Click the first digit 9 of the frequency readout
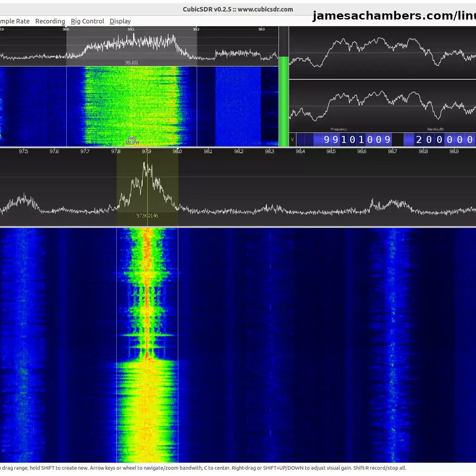The image size is (476, 476). pyautogui.click(x=326, y=140)
